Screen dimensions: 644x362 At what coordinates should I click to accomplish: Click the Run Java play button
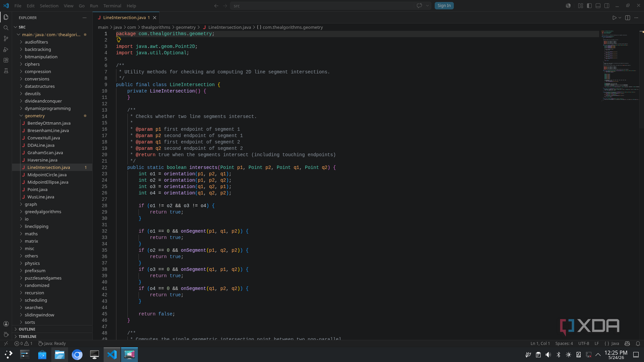[x=614, y=18]
